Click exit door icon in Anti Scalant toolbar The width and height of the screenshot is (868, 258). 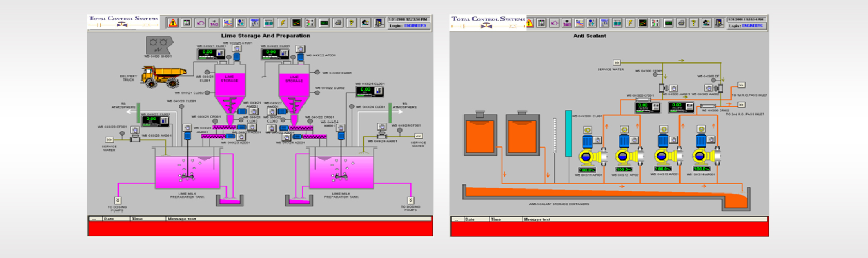click(x=719, y=23)
